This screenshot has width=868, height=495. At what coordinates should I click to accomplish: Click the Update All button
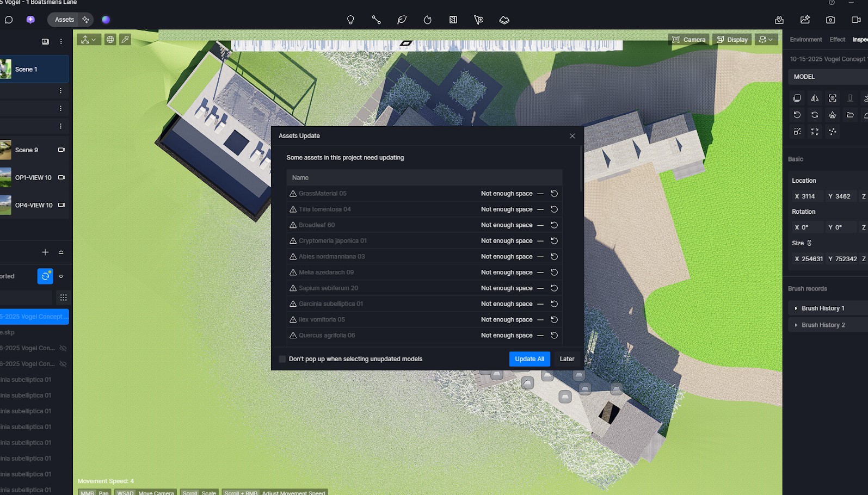(x=529, y=359)
